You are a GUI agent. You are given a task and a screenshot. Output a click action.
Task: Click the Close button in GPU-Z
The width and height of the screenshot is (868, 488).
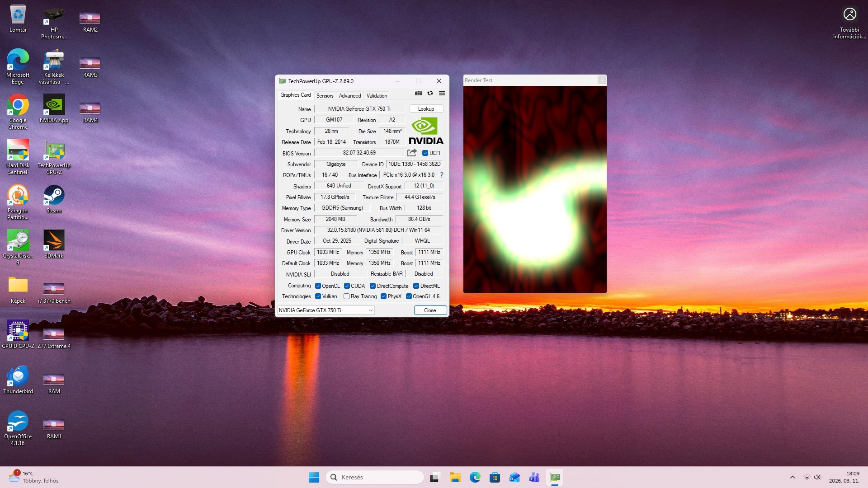[430, 310]
